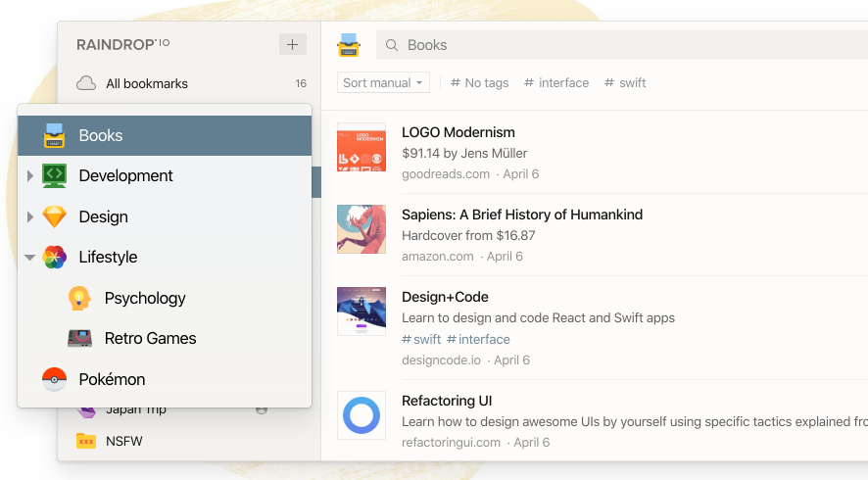
Task: Open Sapiens cover thumbnail
Action: click(362, 229)
